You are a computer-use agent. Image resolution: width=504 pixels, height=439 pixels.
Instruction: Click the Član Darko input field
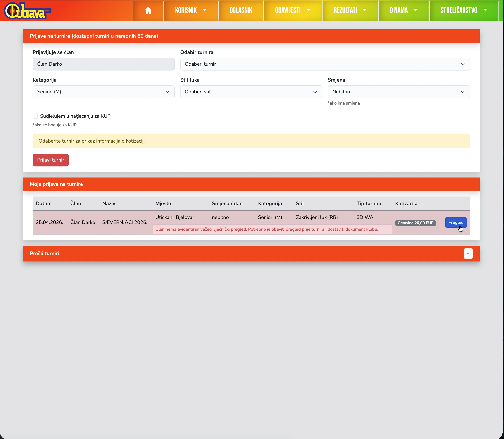click(103, 64)
